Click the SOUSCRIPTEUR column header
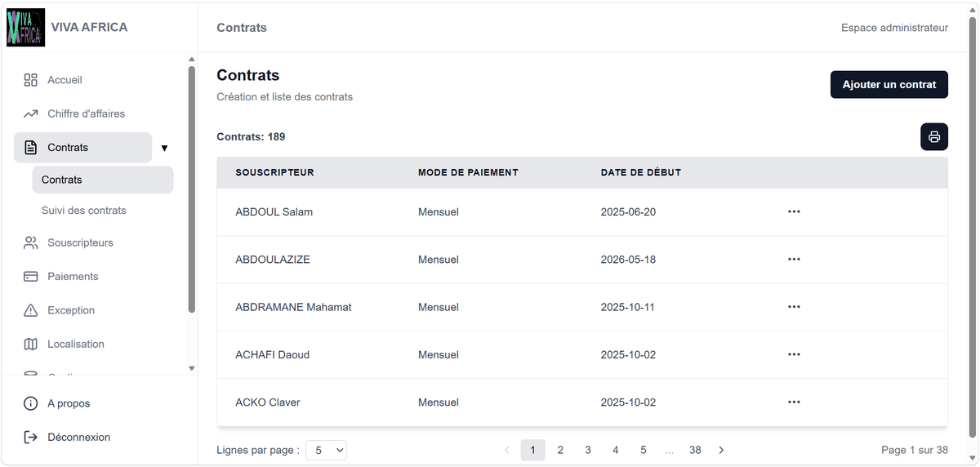This screenshot has width=980, height=467. click(x=274, y=173)
